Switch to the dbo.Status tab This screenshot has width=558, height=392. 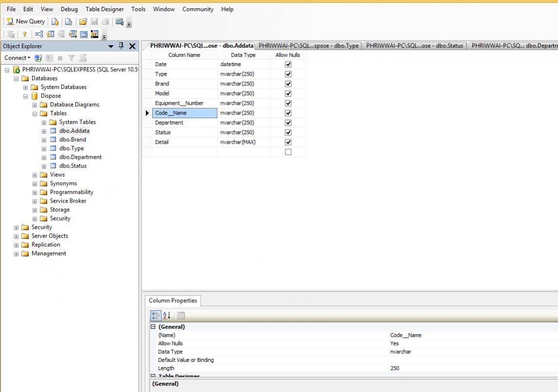pos(415,46)
